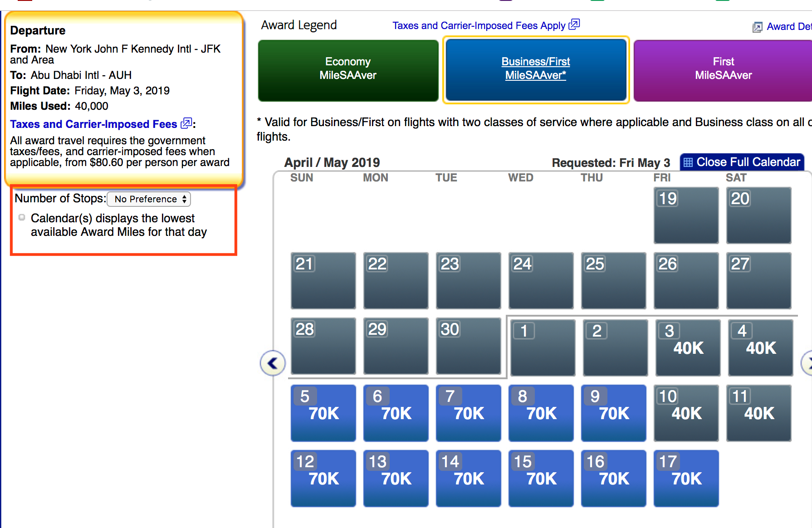Click the May 1 calendar cell
The width and height of the screenshot is (812, 528).
[543, 348]
